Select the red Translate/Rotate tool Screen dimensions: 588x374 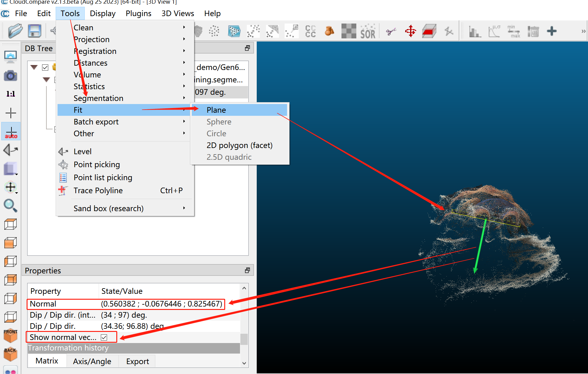(410, 31)
